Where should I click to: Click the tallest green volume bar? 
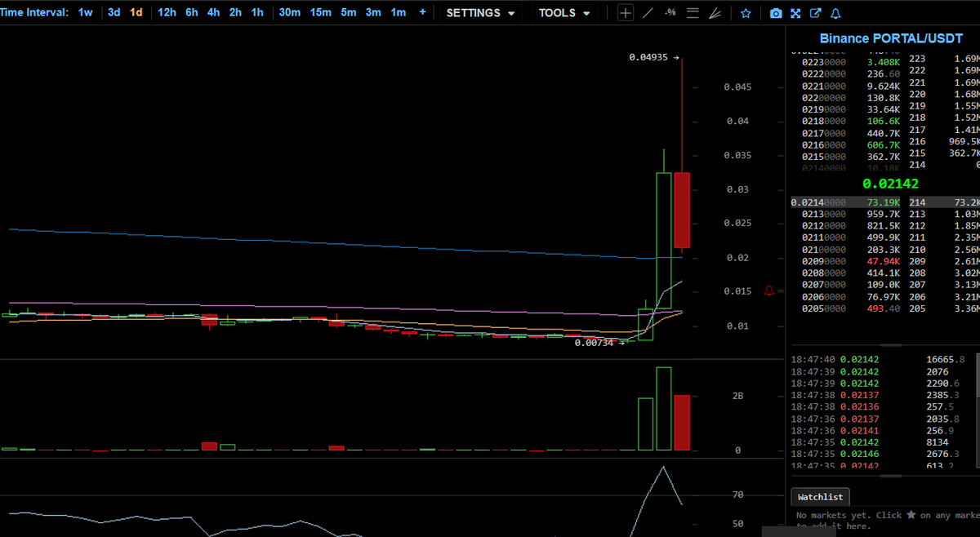[x=663, y=409]
